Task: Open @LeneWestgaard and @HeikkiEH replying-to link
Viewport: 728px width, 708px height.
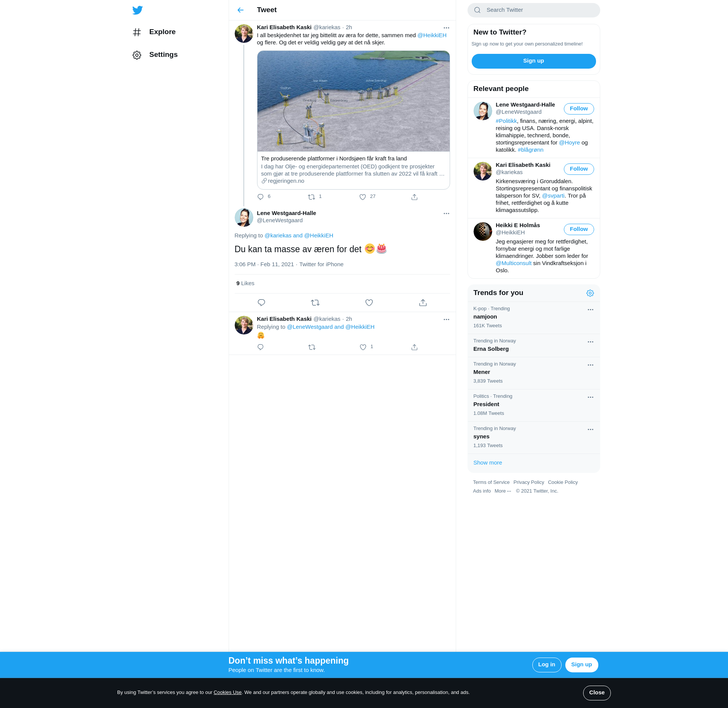Action: pos(331,327)
